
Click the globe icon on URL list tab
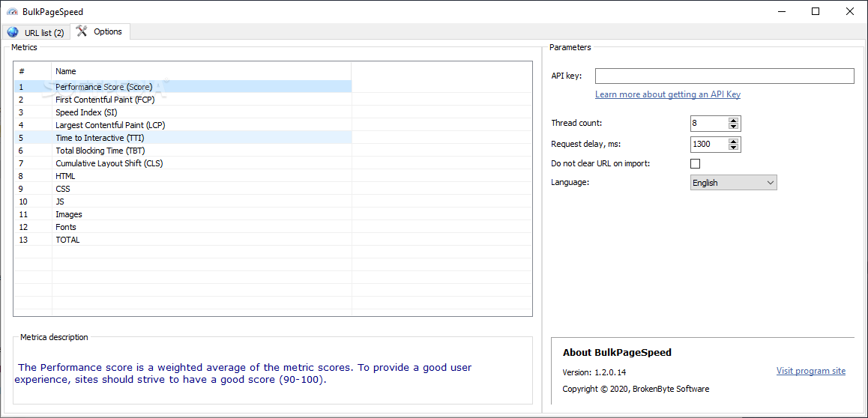pyautogui.click(x=12, y=32)
